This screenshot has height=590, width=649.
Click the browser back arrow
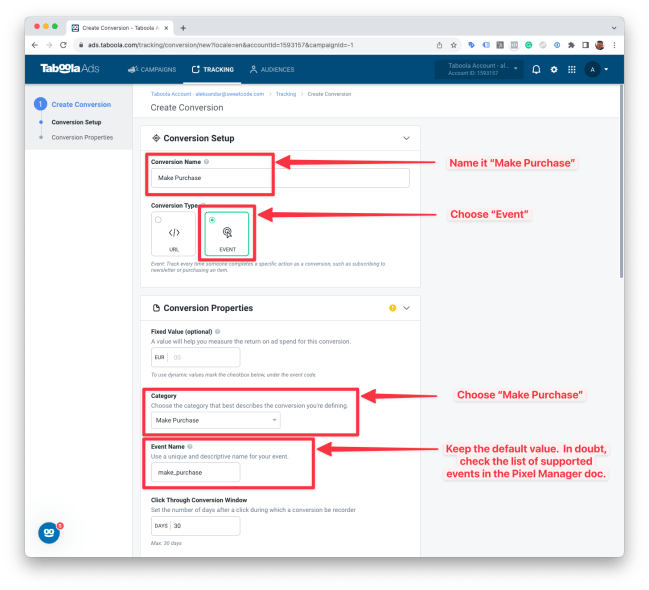click(35, 45)
